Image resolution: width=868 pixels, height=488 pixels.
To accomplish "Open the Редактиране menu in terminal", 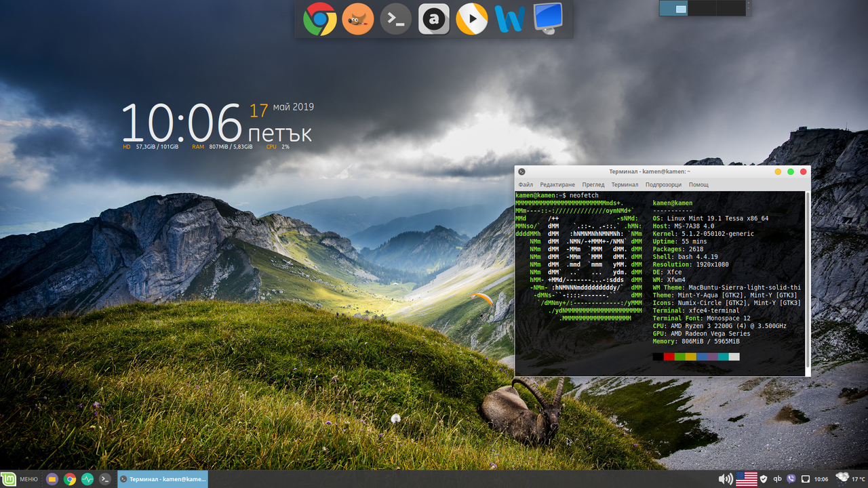I will (x=557, y=184).
